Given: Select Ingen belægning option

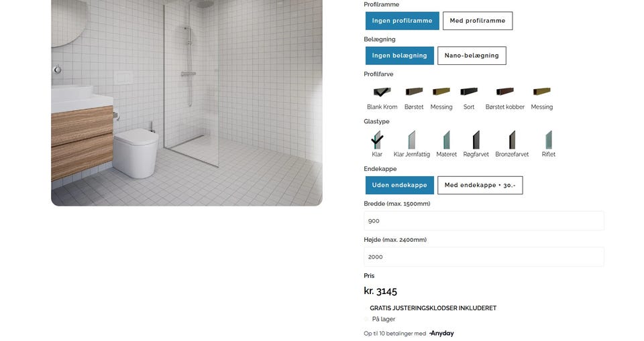Looking at the screenshot, I should click(400, 56).
